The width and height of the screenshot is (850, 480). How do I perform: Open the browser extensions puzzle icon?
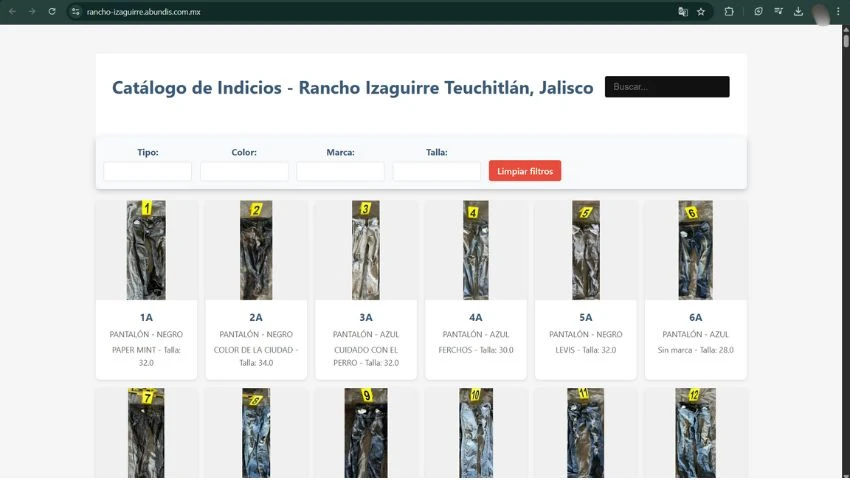point(729,11)
